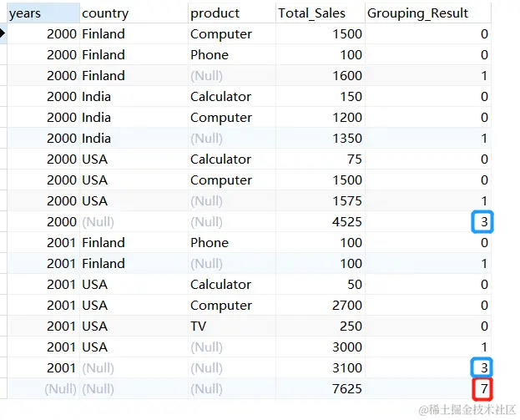Select Computer in the 2000 USA row
520x420 pixels.
point(232,180)
